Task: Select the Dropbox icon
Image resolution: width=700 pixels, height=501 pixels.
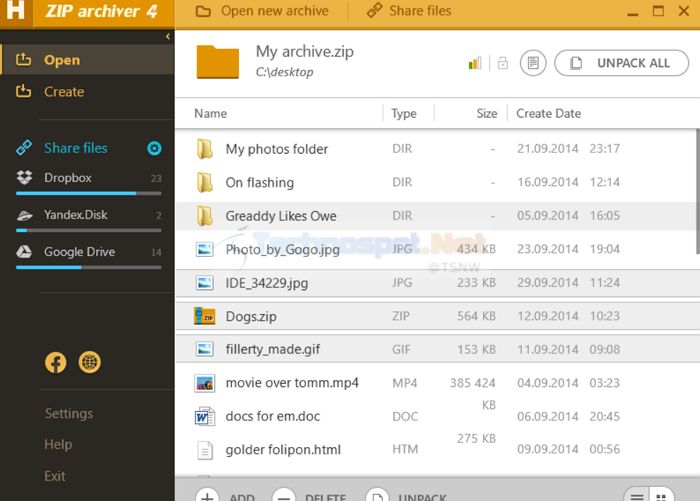Action: tap(24, 177)
